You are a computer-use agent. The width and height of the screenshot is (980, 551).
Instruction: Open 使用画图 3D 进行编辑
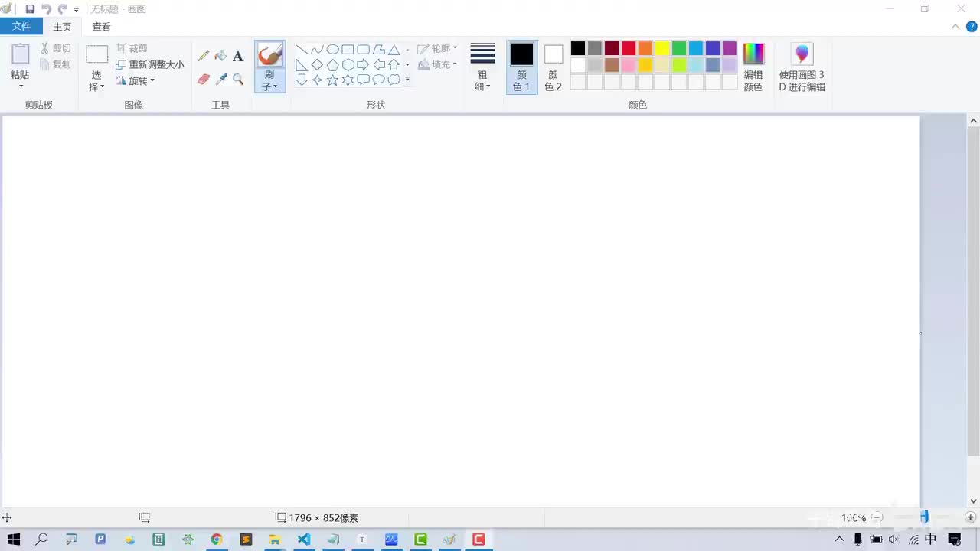(802, 67)
